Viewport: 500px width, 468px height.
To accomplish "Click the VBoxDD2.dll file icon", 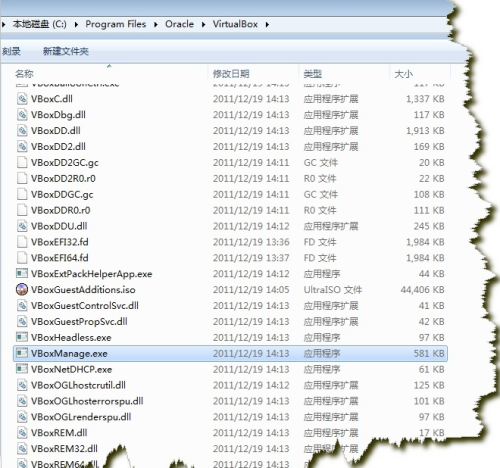I will coord(22,146).
